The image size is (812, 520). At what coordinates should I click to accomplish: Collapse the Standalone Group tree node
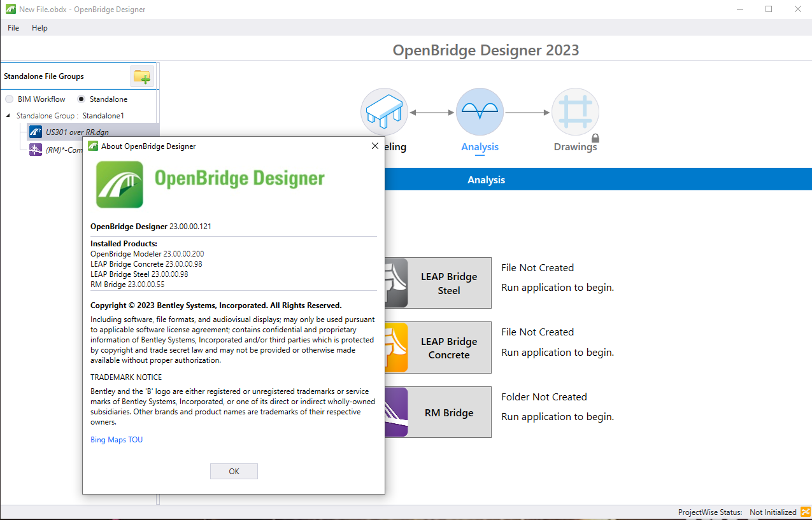pos(8,116)
